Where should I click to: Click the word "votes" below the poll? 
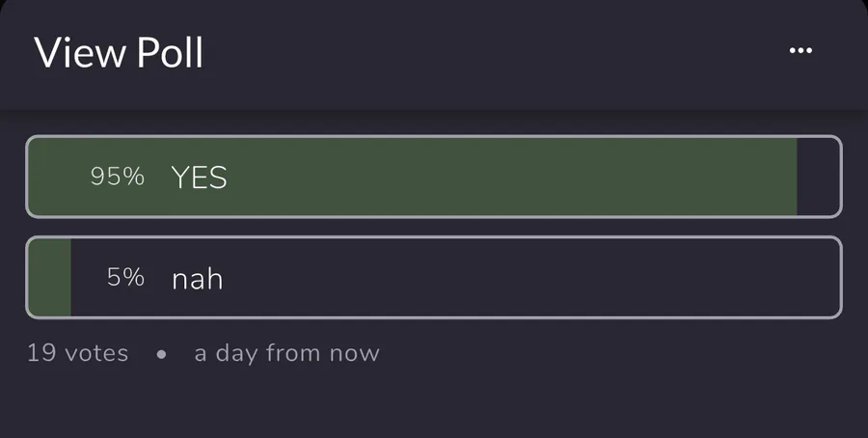pyautogui.click(x=95, y=353)
